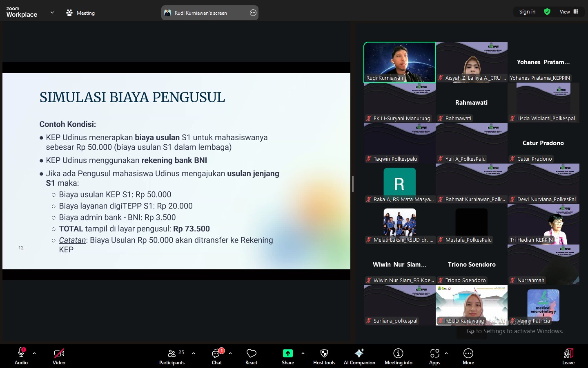Viewport: 588px width, 368px height.
Task: Open Host tools shield icon
Action: click(324, 356)
